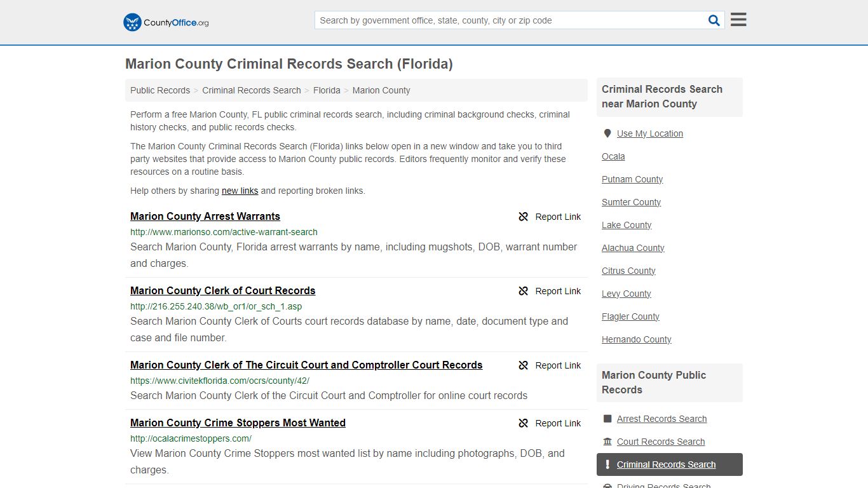
Task: Open Lake County link
Action: [627, 225]
